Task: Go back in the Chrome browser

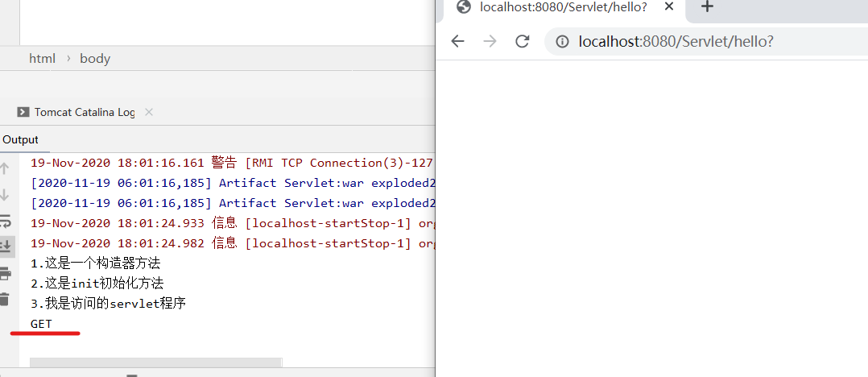Action: pos(457,41)
